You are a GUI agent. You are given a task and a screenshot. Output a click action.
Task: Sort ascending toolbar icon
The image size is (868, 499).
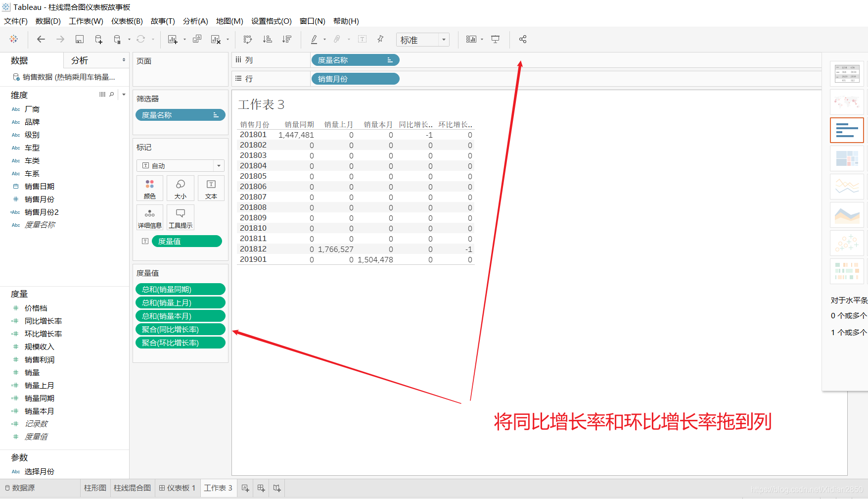click(267, 39)
